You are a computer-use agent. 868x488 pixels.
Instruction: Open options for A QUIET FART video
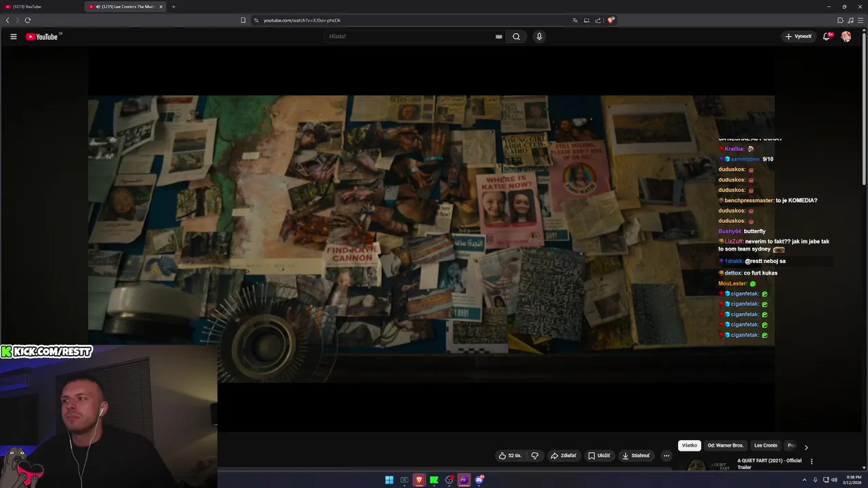811,462
